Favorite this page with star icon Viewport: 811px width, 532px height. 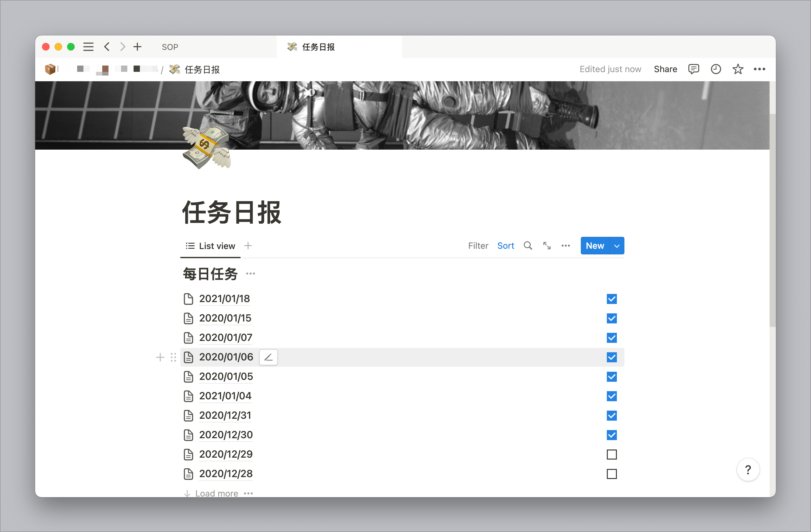738,69
